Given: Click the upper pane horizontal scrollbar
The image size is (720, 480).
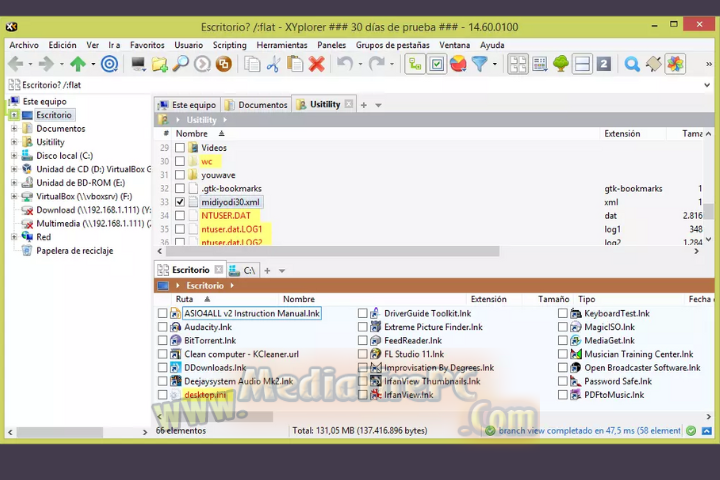Looking at the screenshot, I should [332, 251].
